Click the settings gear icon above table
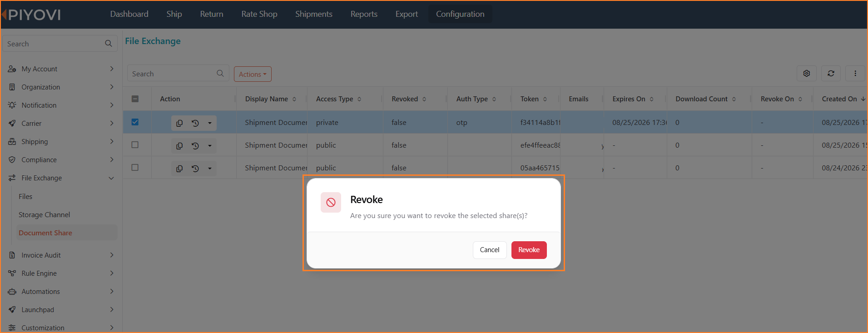The width and height of the screenshot is (868, 333). [807, 73]
